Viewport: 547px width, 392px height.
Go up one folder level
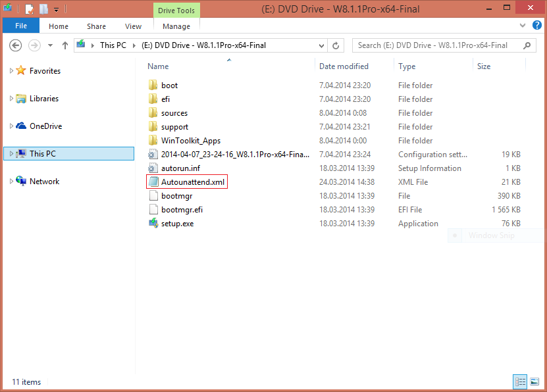point(65,45)
